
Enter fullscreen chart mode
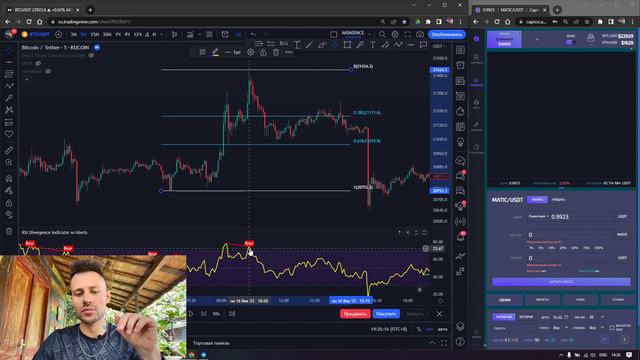click(x=407, y=35)
